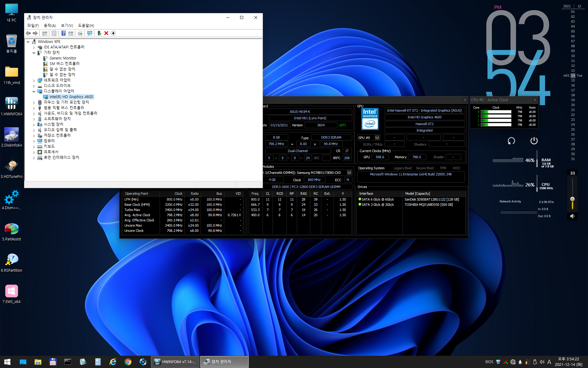This screenshot has width=588, height=368.
Task: Close the CPU #0 Active Clock panel
Action: point(535,100)
